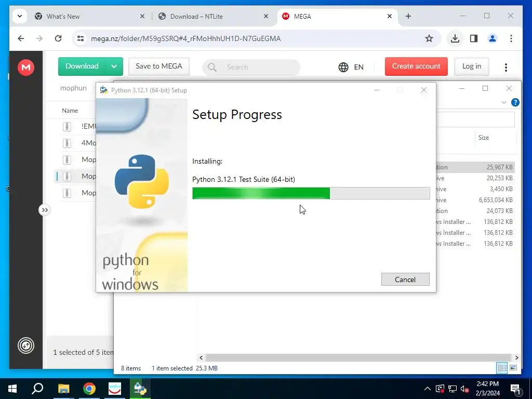Open File Explorer from taskbar
The height and width of the screenshot is (399, 532).
coord(63,389)
